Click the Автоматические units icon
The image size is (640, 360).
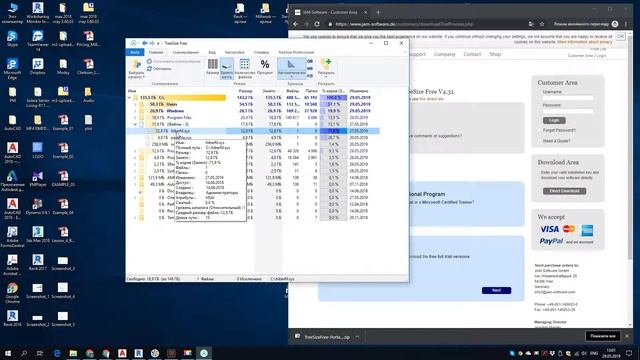(x=291, y=64)
